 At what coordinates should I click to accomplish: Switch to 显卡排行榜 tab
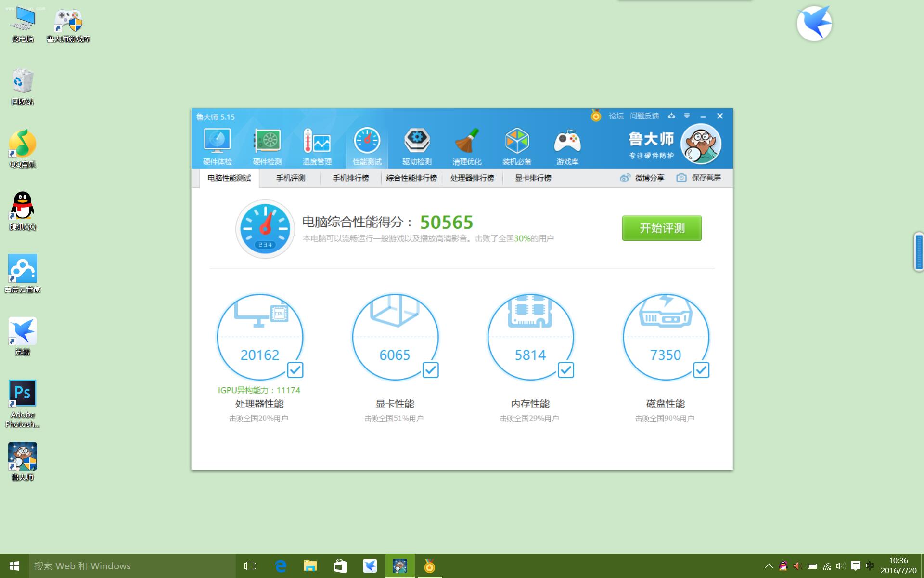pos(533,178)
